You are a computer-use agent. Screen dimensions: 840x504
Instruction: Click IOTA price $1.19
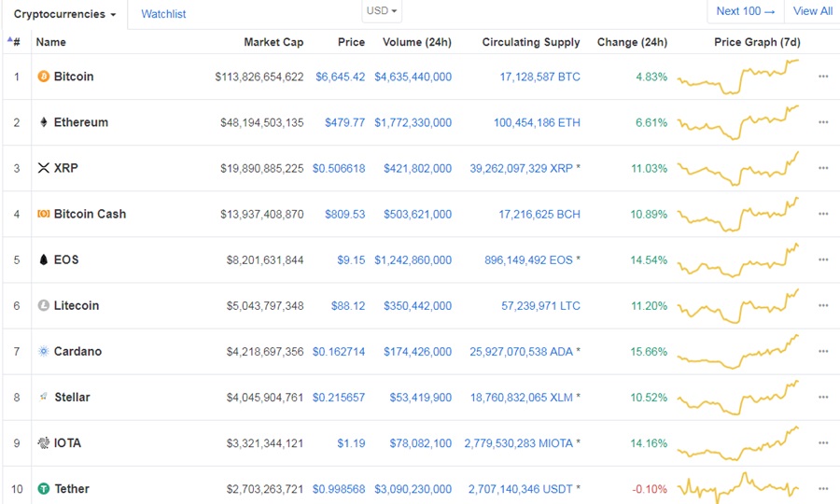coord(351,443)
